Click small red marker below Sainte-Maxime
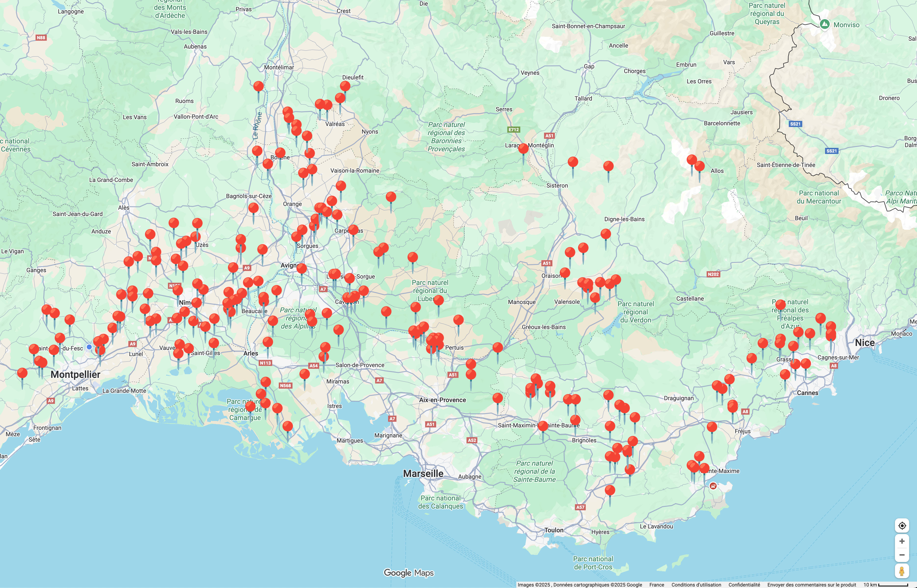Viewport: 917px width, 588px height. (x=713, y=486)
